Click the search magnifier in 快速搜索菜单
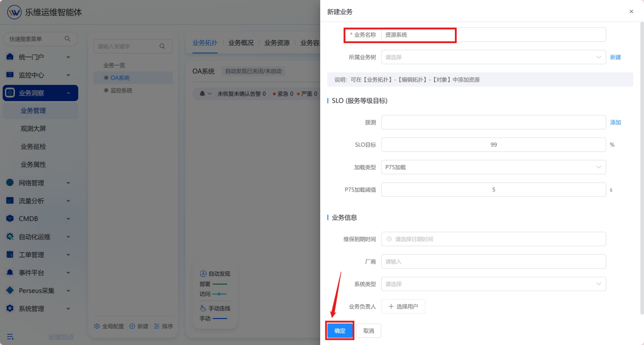644x345 pixels. (68, 39)
